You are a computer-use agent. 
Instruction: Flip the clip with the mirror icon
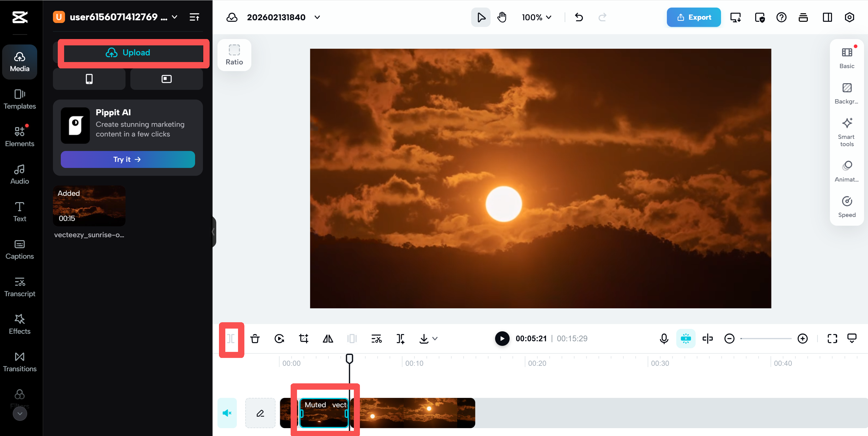[x=328, y=339]
